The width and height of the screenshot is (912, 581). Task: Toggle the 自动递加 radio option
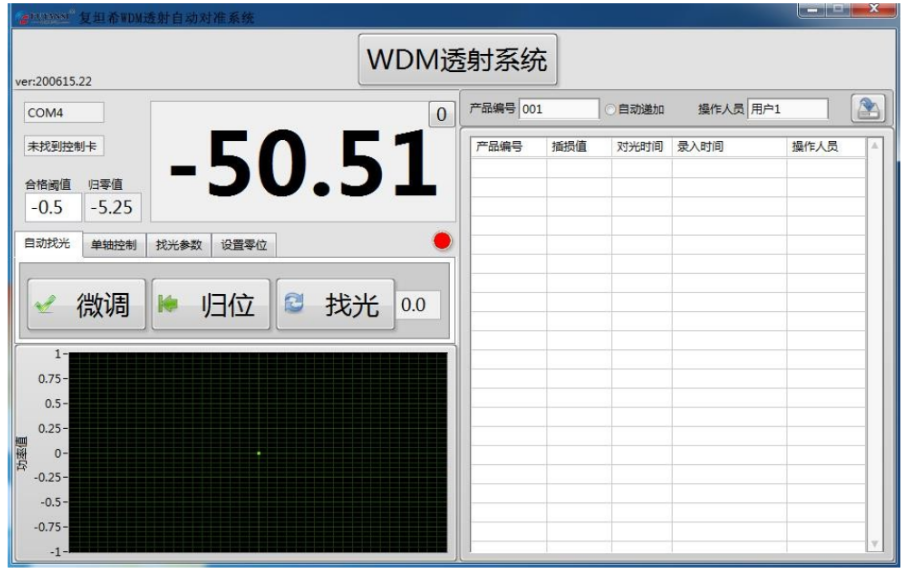point(610,109)
